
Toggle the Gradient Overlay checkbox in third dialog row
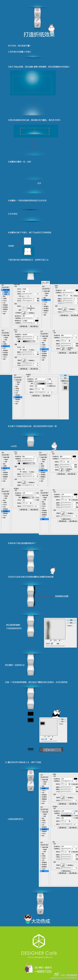(14, 397)
